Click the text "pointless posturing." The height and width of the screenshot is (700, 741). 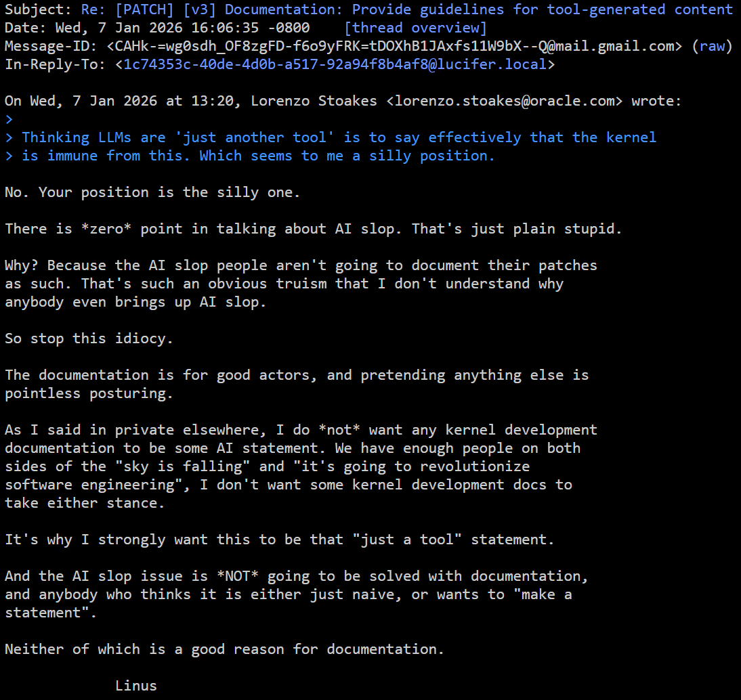(89, 393)
